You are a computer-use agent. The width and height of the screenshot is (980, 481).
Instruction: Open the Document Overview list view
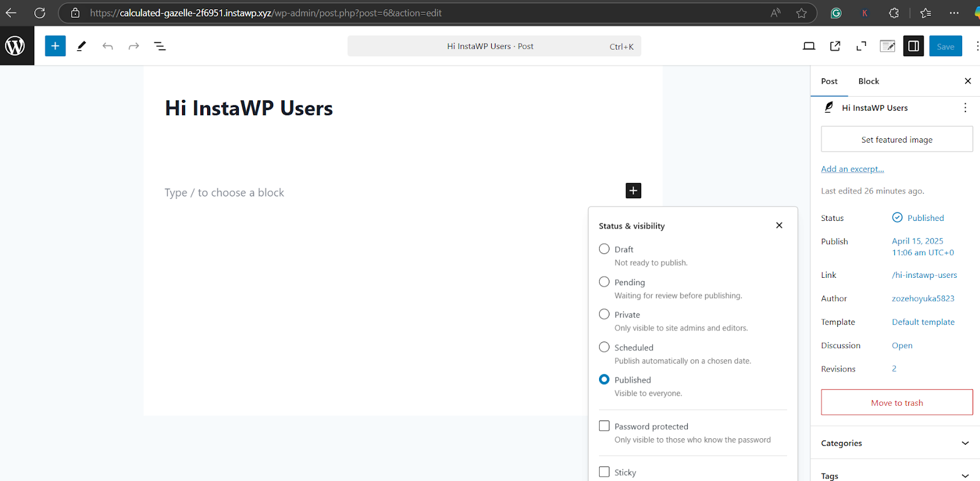pos(160,46)
